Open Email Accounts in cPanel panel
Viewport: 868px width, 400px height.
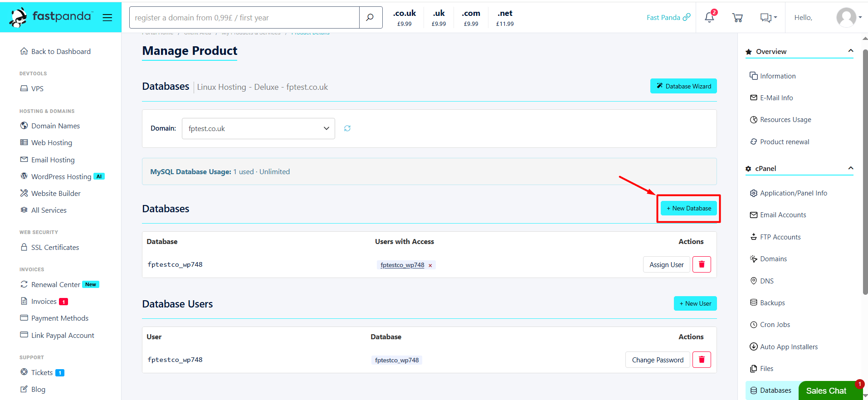778,215
